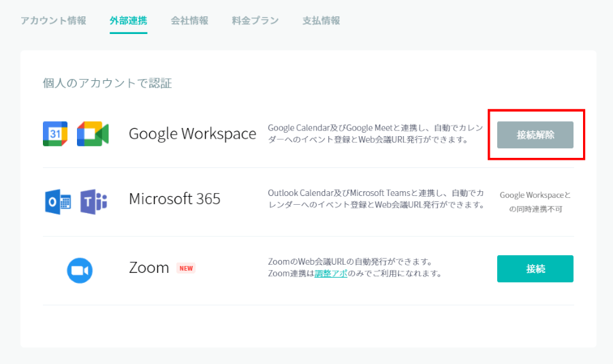Click the Microsoft 365 service name
Screen dimensions: 613x364
174,199
